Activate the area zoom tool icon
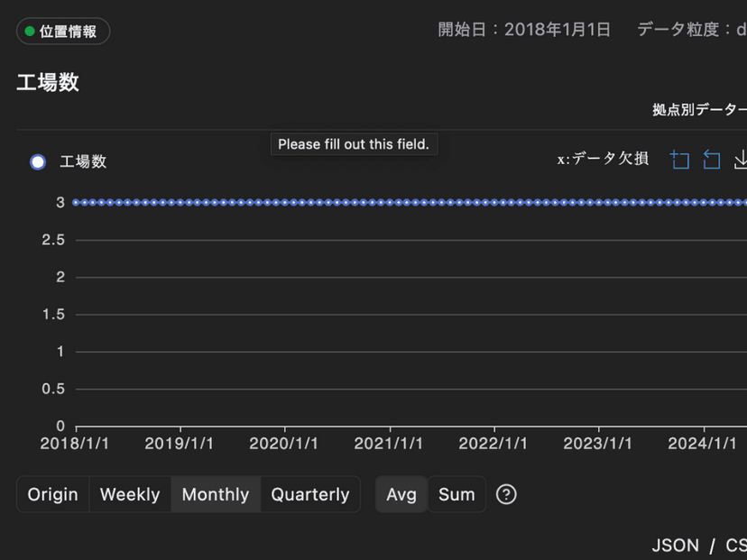 679,161
